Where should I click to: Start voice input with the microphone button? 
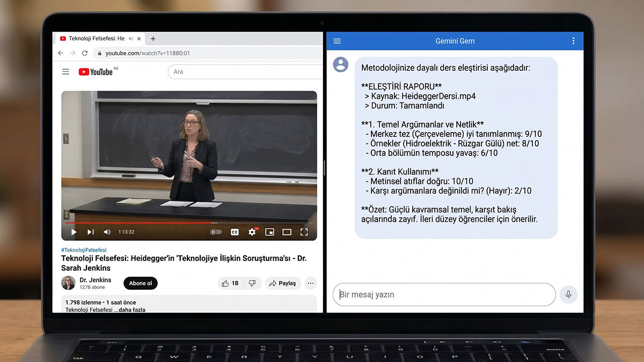[568, 294]
